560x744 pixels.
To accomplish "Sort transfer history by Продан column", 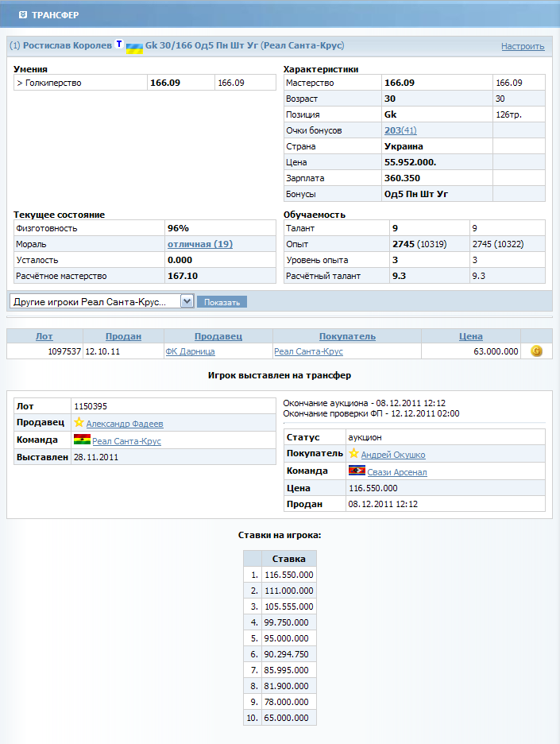I will pyautogui.click(x=123, y=336).
